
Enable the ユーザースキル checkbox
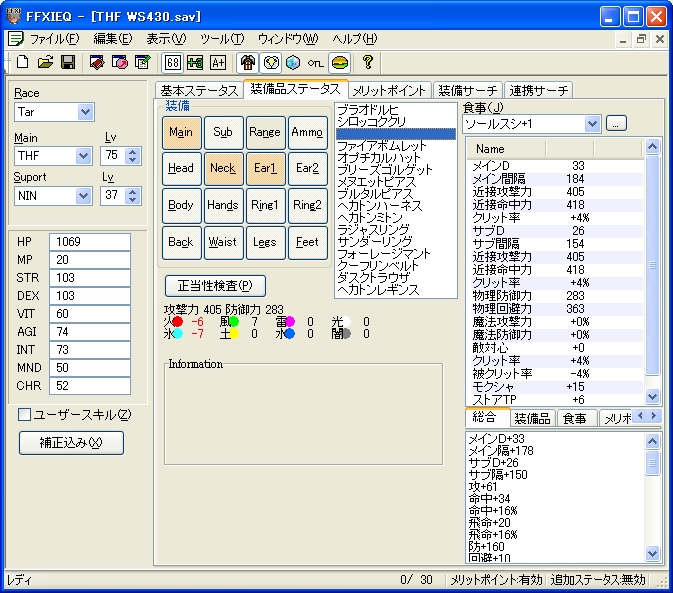[x=24, y=414]
